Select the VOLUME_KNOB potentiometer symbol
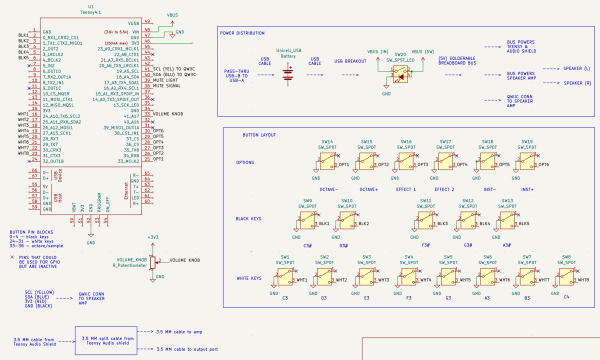 (153, 262)
